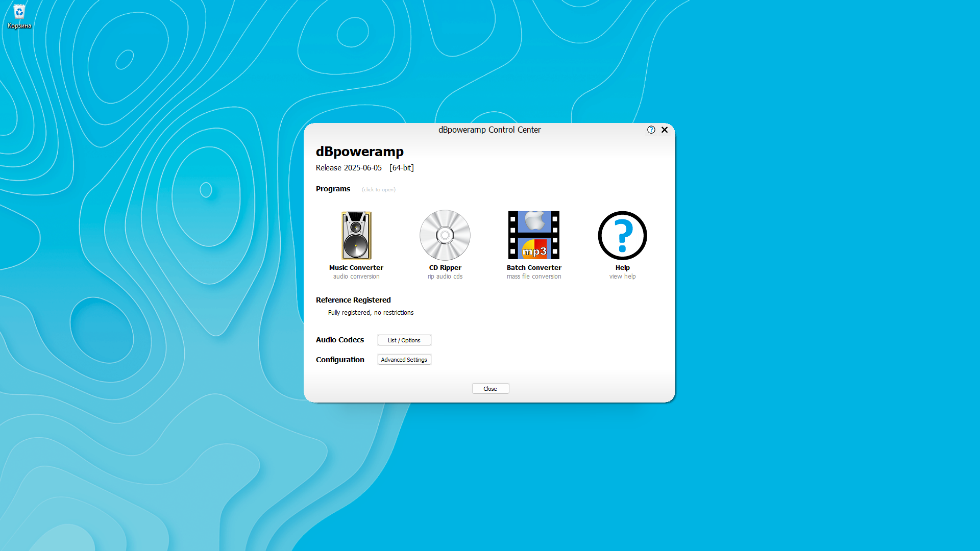Open Batch Converter film strip icon

coord(534,235)
